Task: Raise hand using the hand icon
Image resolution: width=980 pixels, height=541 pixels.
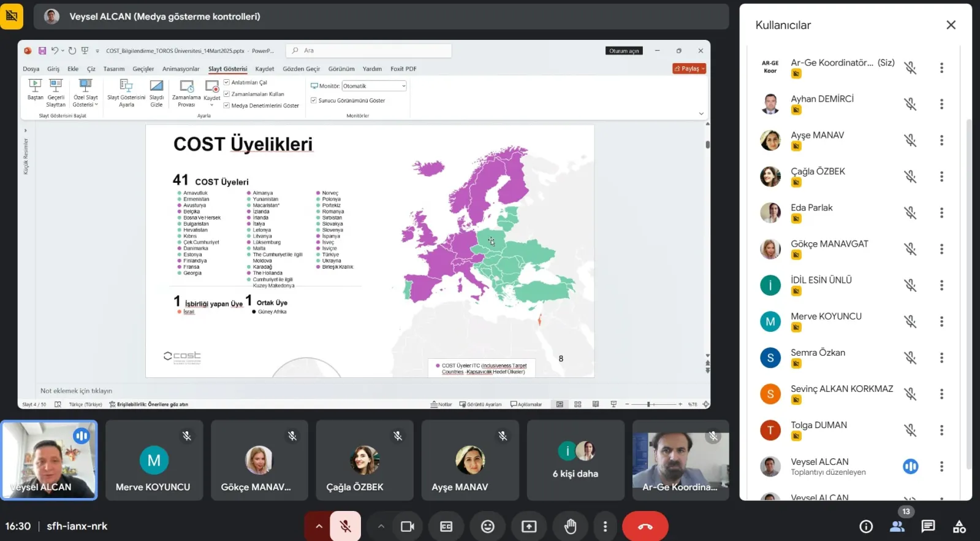Action: 570,526
